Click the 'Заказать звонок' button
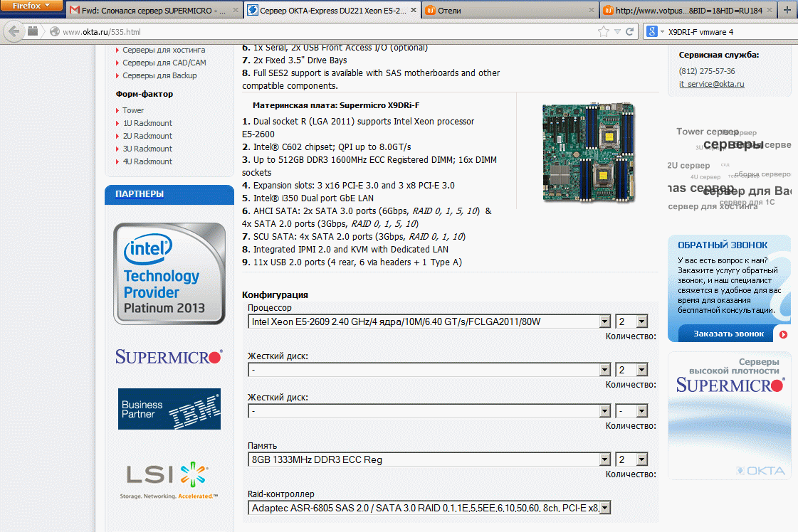The width and height of the screenshot is (798, 532). 728,334
